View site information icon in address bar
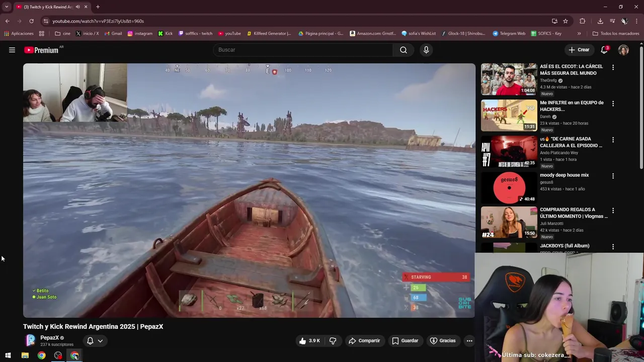The height and width of the screenshot is (362, 644). point(46,21)
